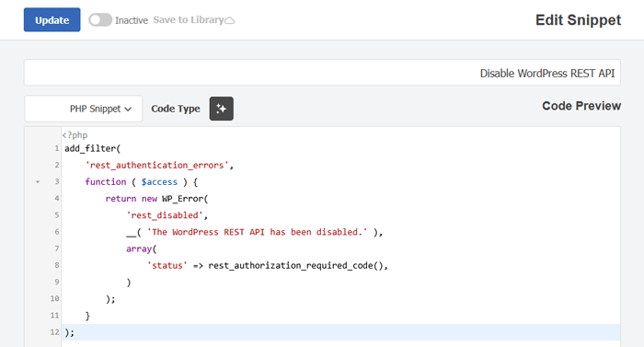Click the 'rest_disabled' string on line 5
Viewport: 644px width, 347px height.
click(165, 215)
